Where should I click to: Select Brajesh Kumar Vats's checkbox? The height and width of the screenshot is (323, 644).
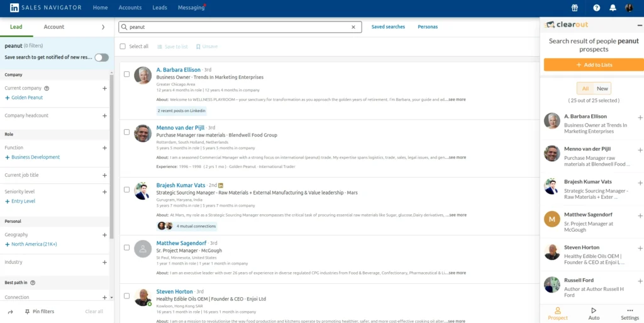click(x=126, y=190)
